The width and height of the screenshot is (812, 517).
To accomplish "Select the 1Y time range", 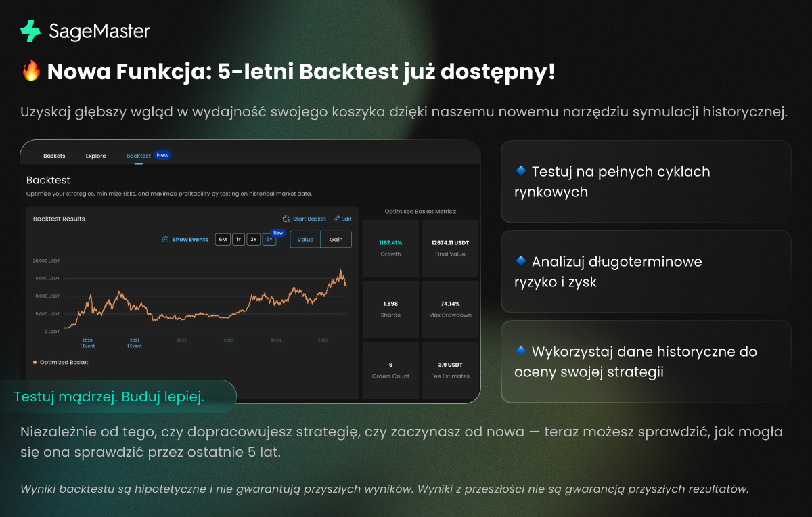I will point(238,240).
